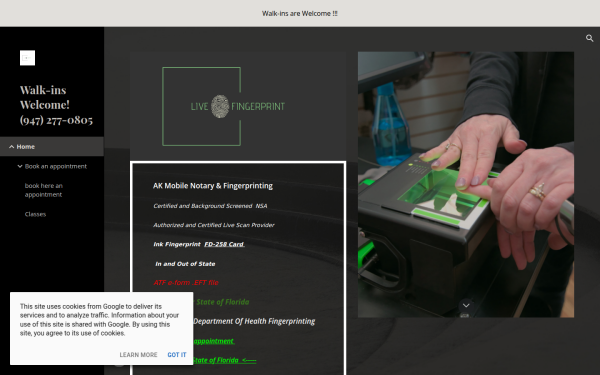Expand the Book an appointment chevron
The image size is (600, 375).
pyautogui.click(x=20, y=166)
